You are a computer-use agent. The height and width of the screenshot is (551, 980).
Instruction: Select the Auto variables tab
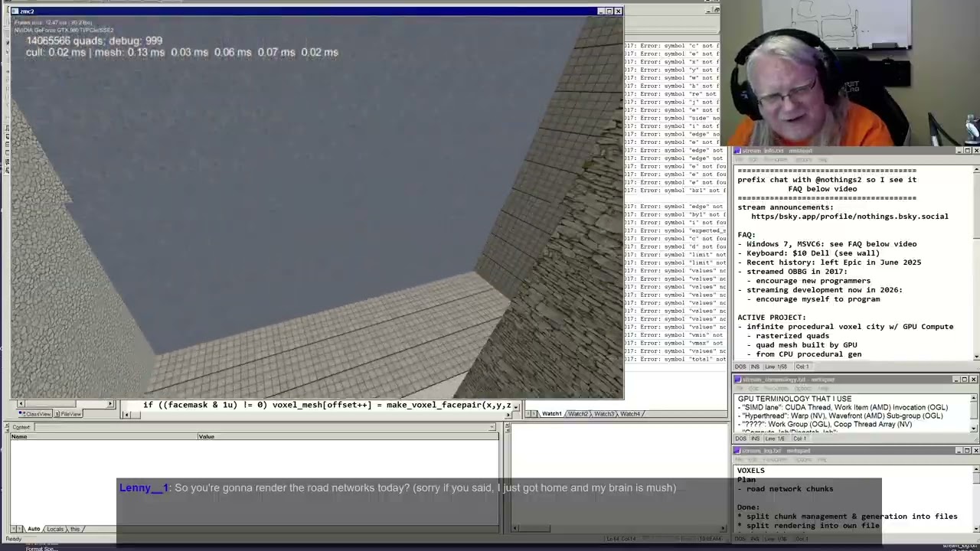point(33,529)
